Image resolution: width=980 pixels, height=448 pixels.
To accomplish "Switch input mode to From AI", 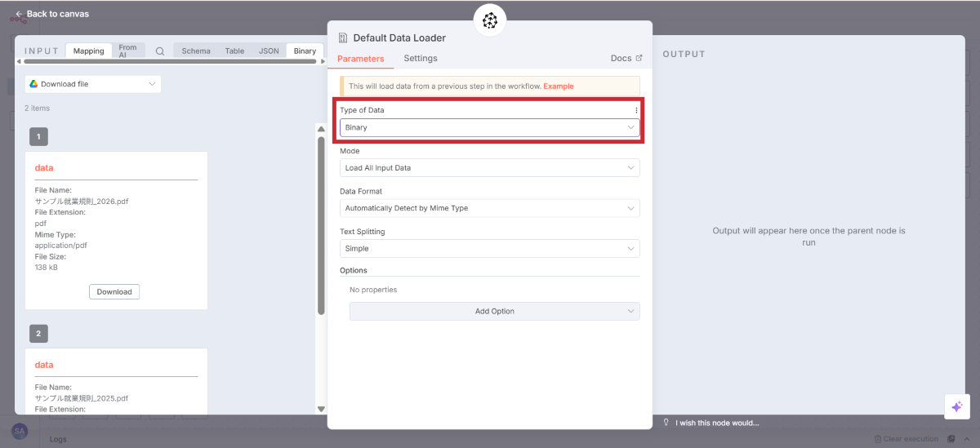I will [128, 51].
